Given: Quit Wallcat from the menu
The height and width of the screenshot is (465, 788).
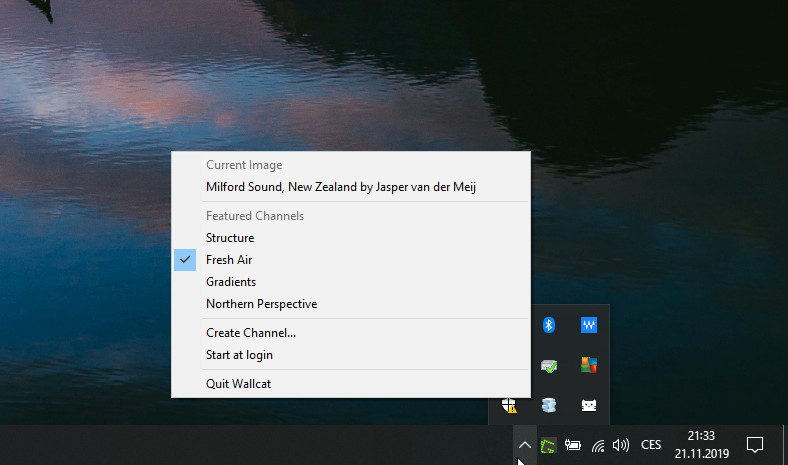Looking at the screenshot, I should point(351,384).
